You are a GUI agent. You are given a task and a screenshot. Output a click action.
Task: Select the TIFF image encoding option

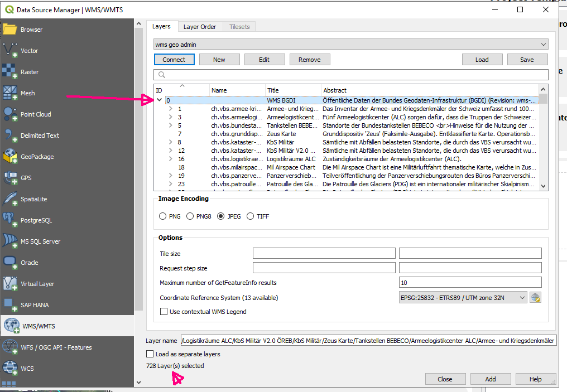coord(250,216)
